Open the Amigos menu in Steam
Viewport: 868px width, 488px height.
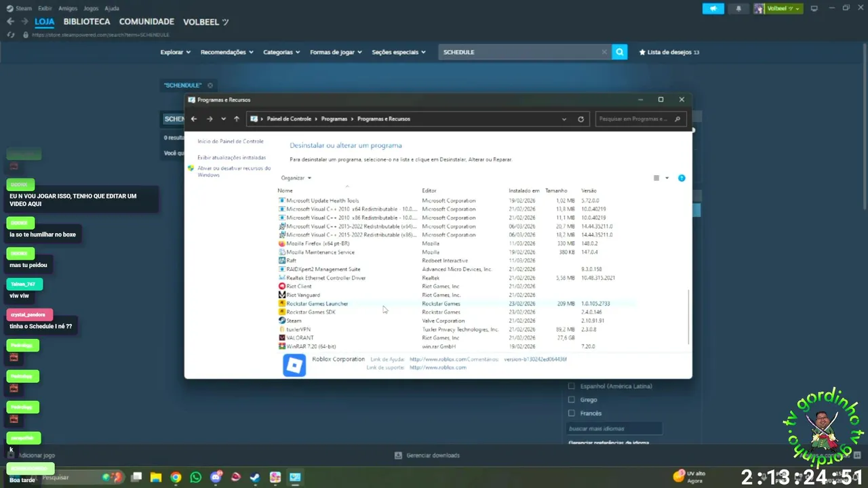[68, 8]
